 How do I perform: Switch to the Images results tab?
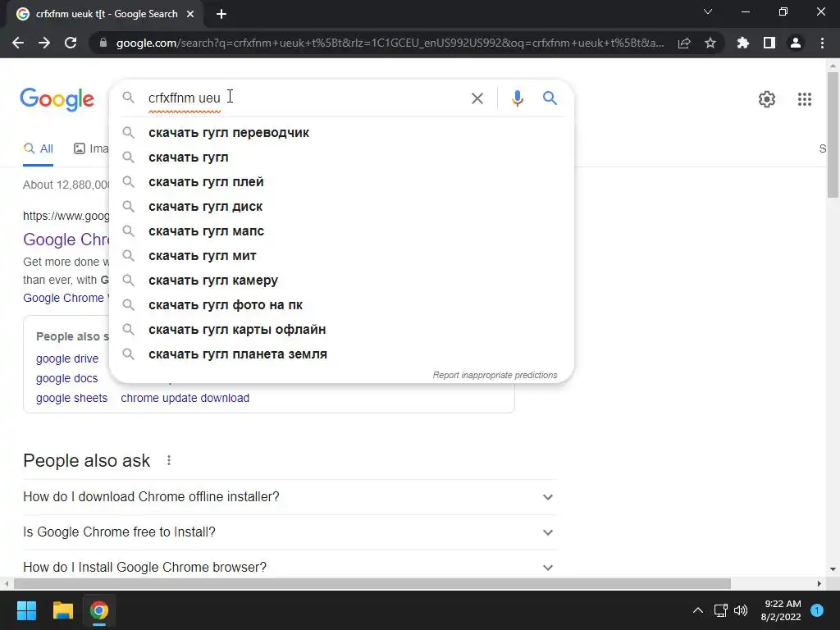pos(91,148)
